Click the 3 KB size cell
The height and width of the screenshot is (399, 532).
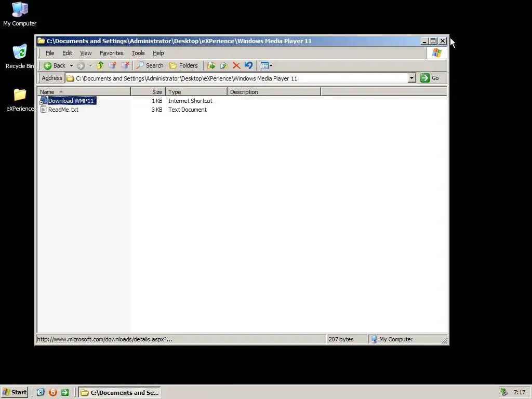pos(157,110)
